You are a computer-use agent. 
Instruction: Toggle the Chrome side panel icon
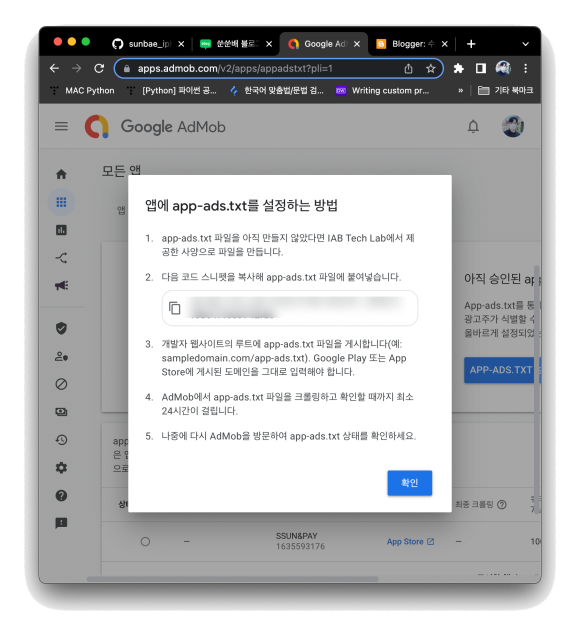[x=481, y=68]
